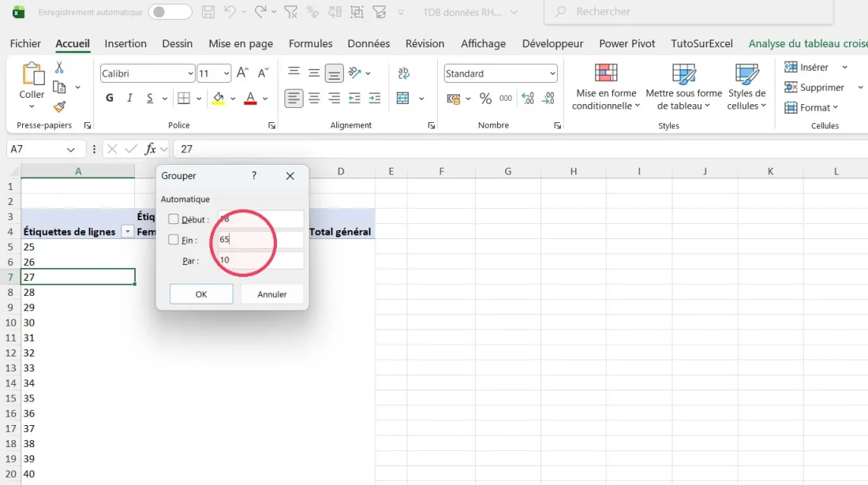Toggle Enregistrement automatique switch
Viewport: 868px width, 485px height.
click(x=170, y=12)
